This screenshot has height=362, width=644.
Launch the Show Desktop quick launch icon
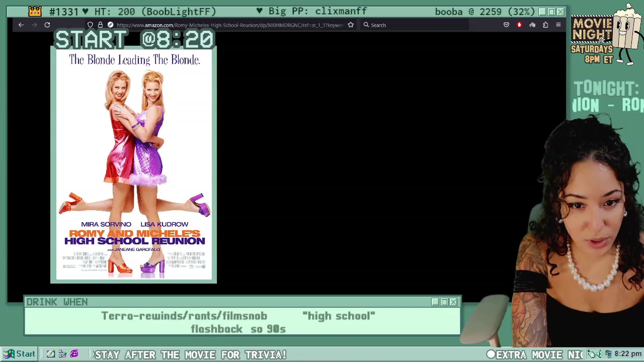[x=51, y=354]
